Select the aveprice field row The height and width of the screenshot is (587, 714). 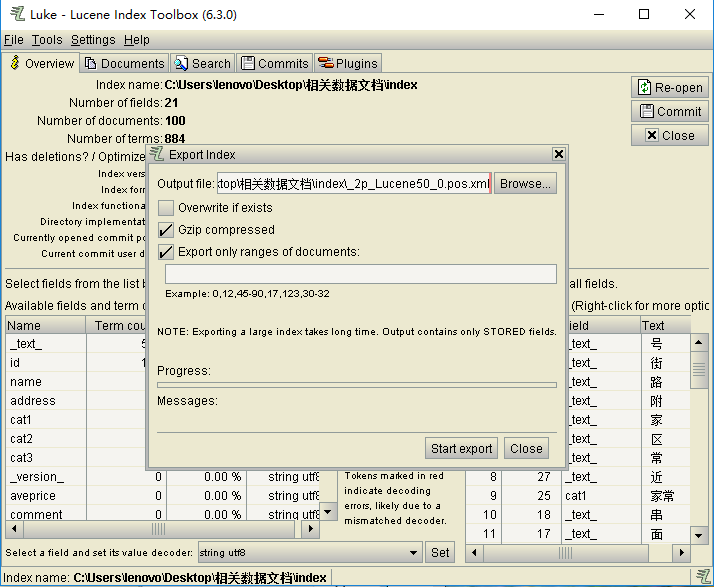(x=163, y=495)
